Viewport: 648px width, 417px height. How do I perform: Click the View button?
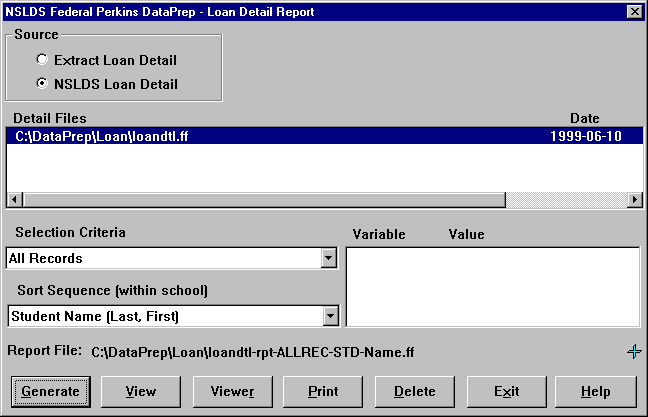[141, 391]
